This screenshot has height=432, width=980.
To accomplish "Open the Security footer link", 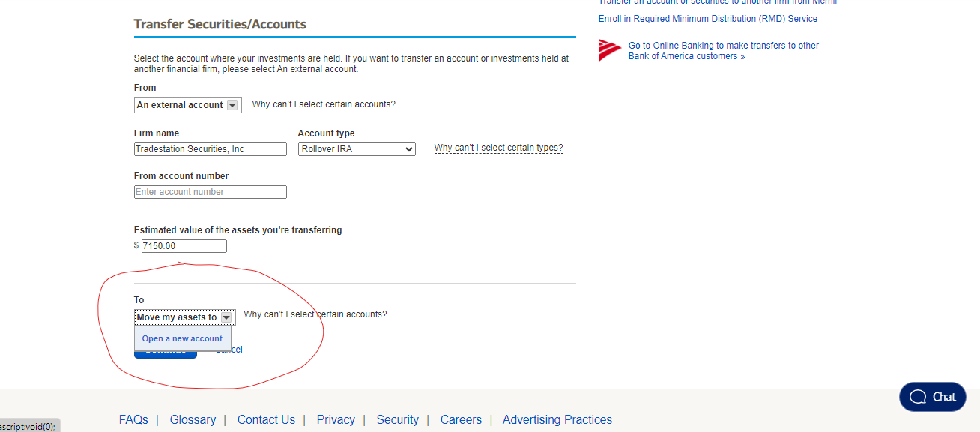I will [397, 420].
